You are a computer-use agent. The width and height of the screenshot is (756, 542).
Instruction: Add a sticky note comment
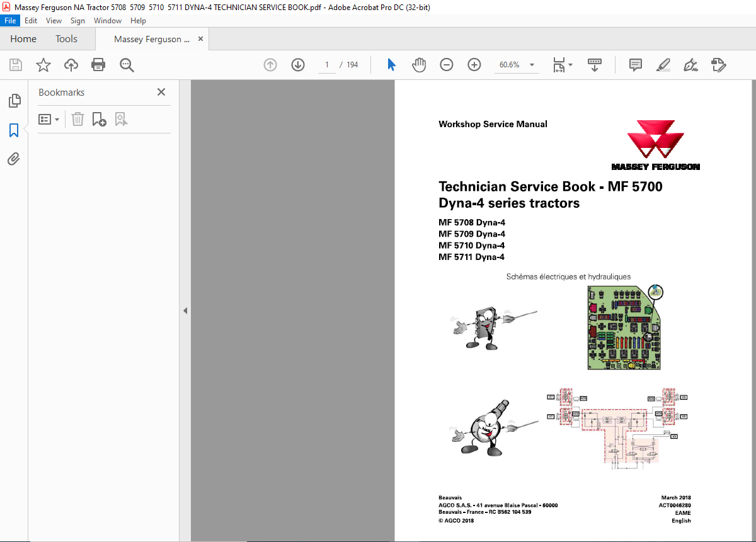pos(636,65)
